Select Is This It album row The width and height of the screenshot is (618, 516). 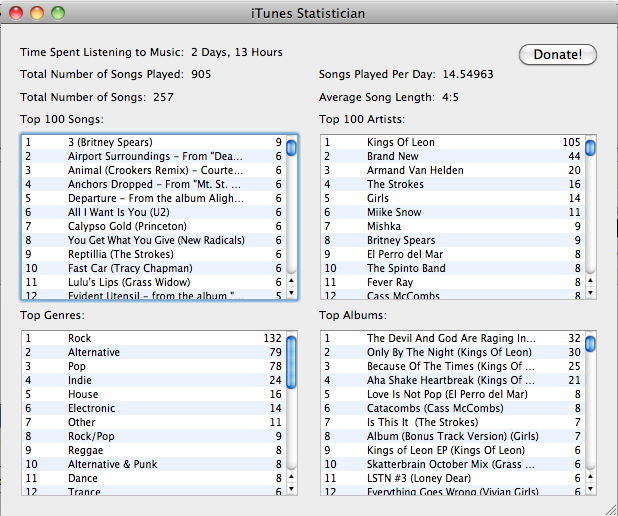[453, 422]
